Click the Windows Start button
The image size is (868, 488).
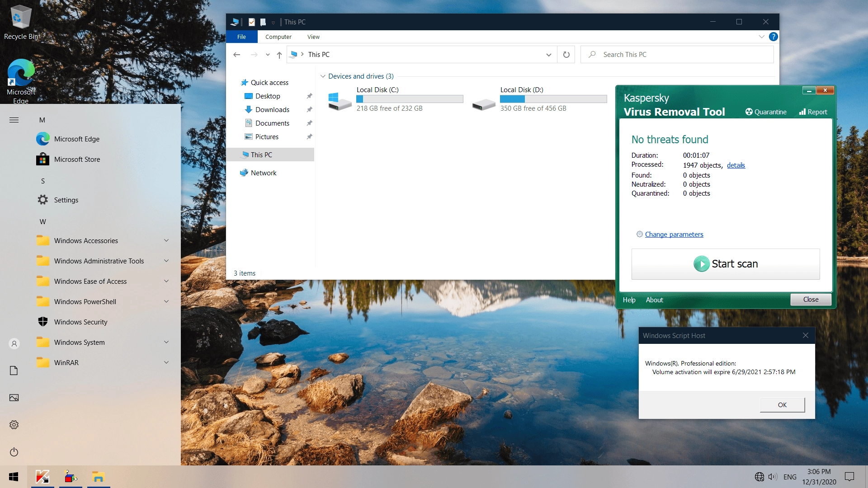14,477
